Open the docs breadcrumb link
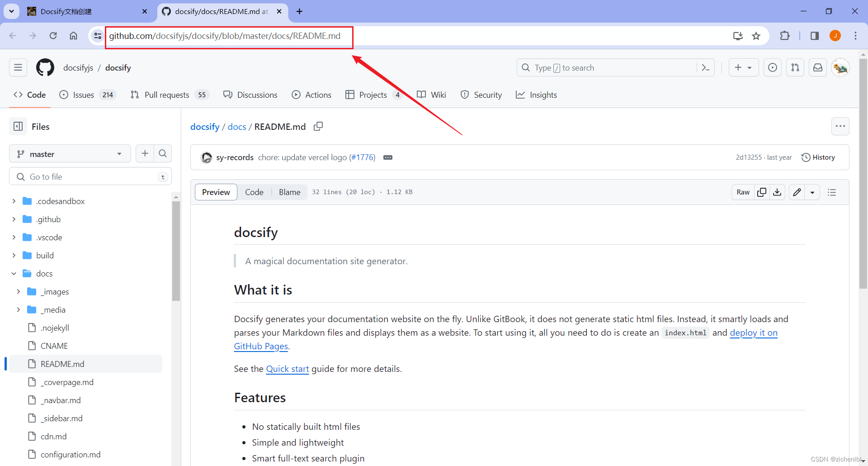The image size is (868, 466). (237, 127)
